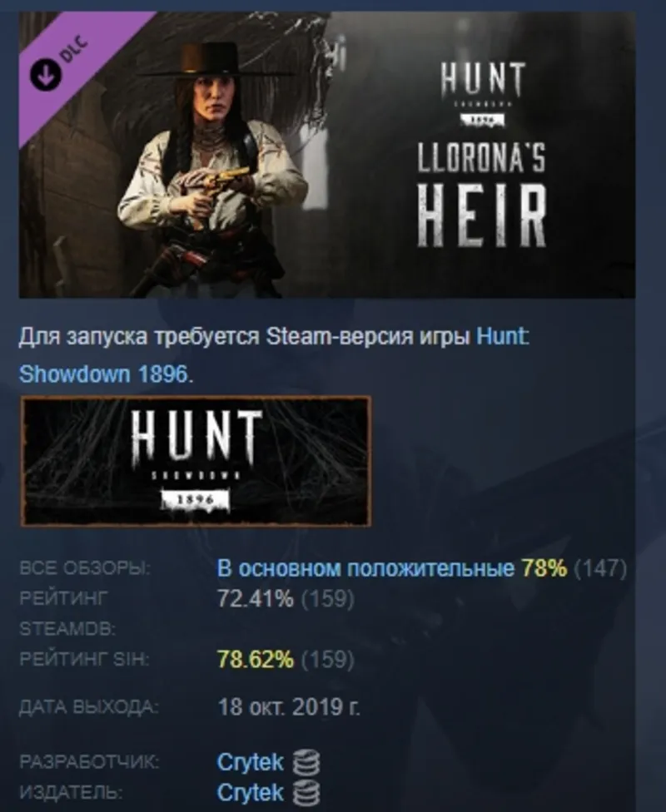
Task: Follow the blue 'Showdown 1896' text link
Action: click(103, 374)
